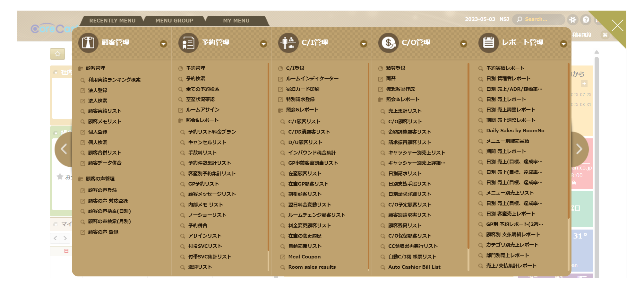Collapse the レポート管理 dropdown arrow
This screenshot has width=644, height=296.
click(563, 44)
